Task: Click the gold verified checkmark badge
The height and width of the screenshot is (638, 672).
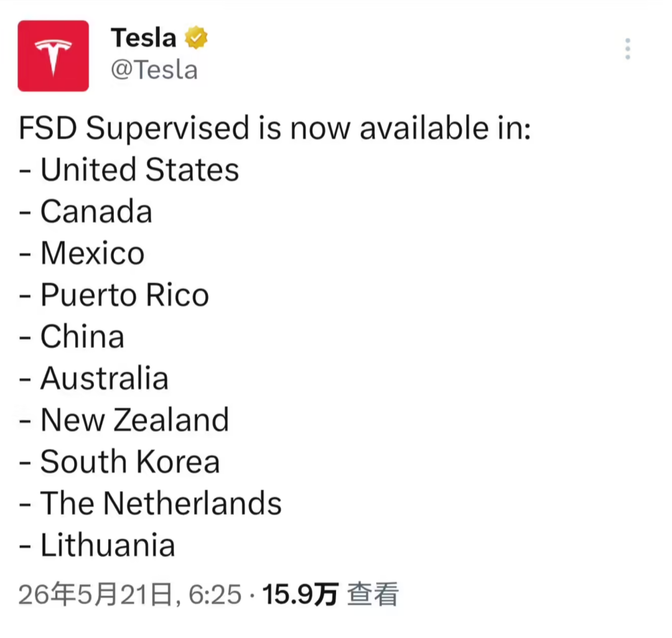Action: pos(196,37)
